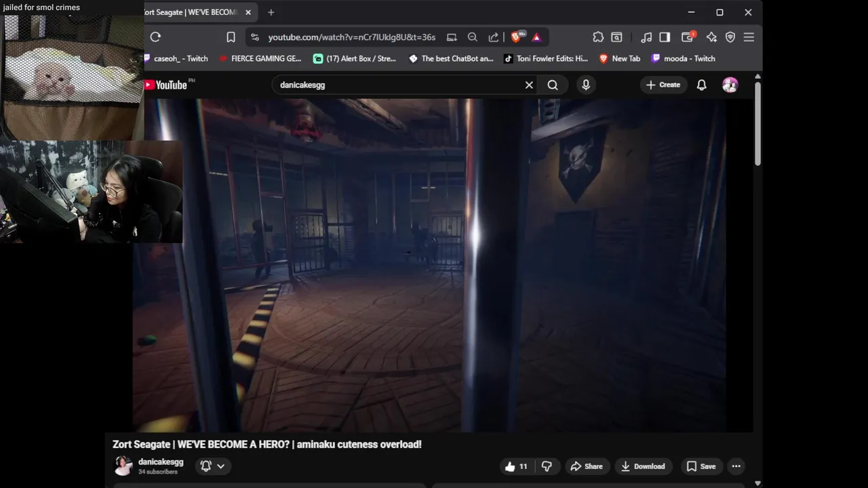Click the scrollbar down arrow
The image size is (868, 488).
(757, 483)
